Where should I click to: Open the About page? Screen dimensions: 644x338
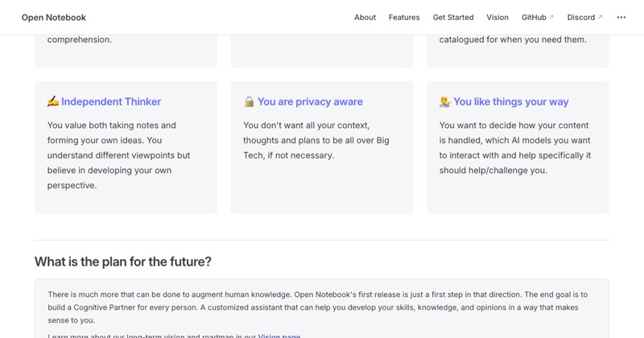pyautogui.click(x=365, y=17)
